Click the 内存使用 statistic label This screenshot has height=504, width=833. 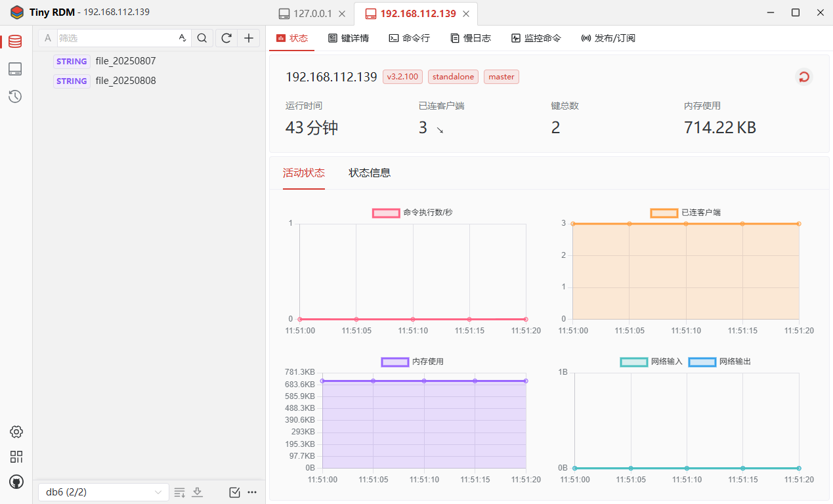[x=702, y=106]
